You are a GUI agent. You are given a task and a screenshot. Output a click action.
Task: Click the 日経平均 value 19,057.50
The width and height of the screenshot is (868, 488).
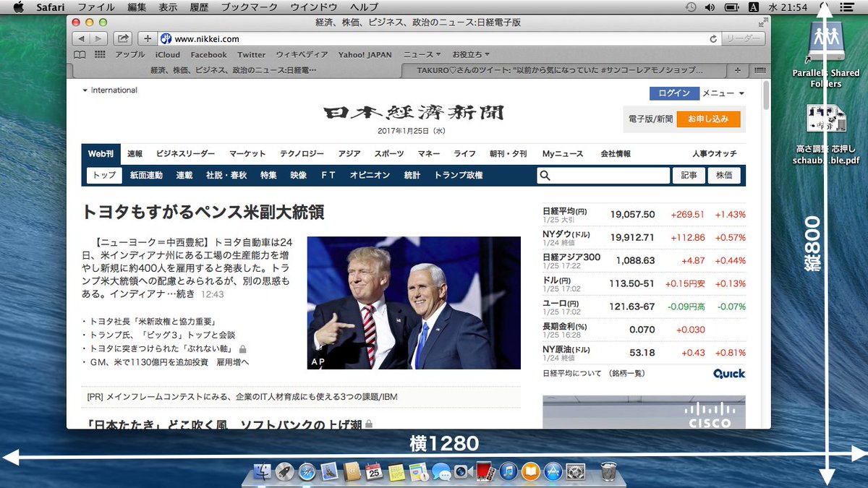click(x=632, y=215)
